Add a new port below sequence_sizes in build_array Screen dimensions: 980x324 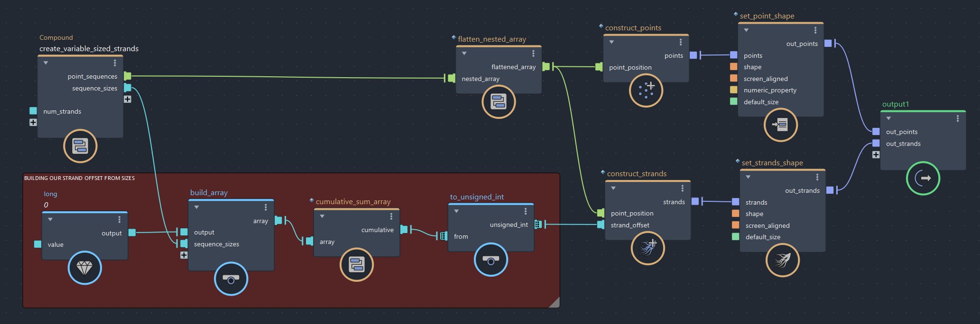184,255
